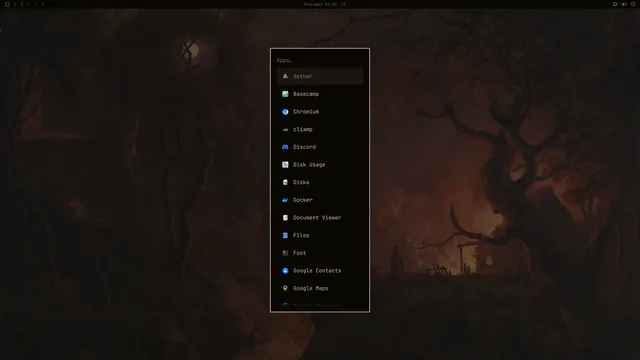Focus the Apps… search field
This screenshot has width=640, height=360.
tap(320, 60)
